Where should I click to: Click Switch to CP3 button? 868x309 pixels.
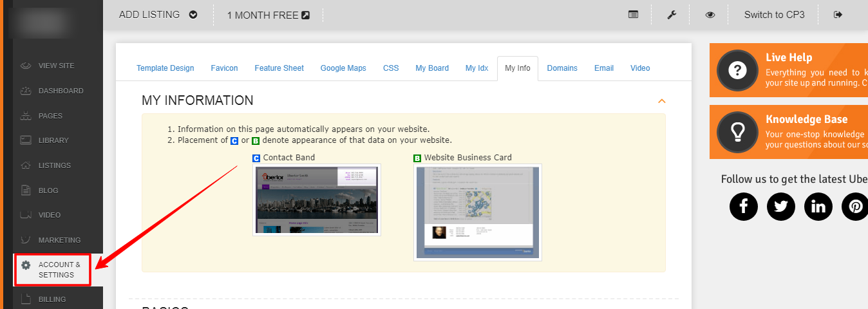tap(774, 15)
